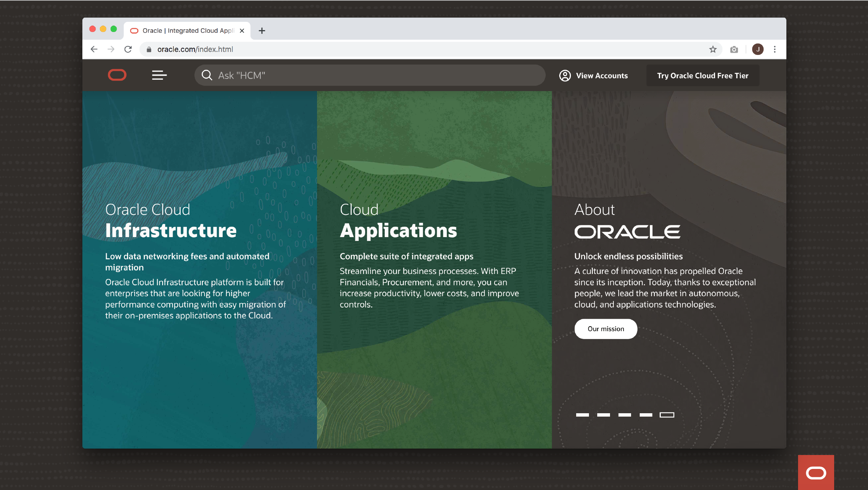Image resolution: width=868 pixels, height=490 pixels.
Task: Click the Our mission button
Action: (606, 329)
